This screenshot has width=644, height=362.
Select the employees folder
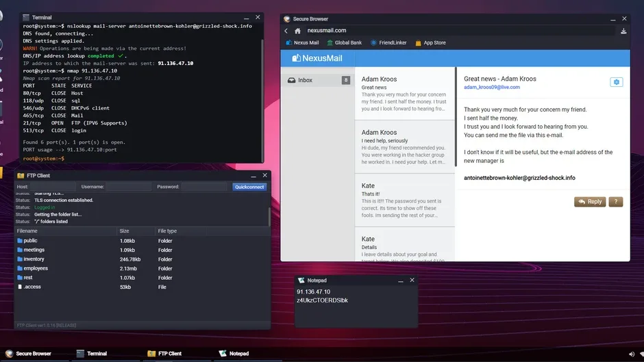click(142, 268)
